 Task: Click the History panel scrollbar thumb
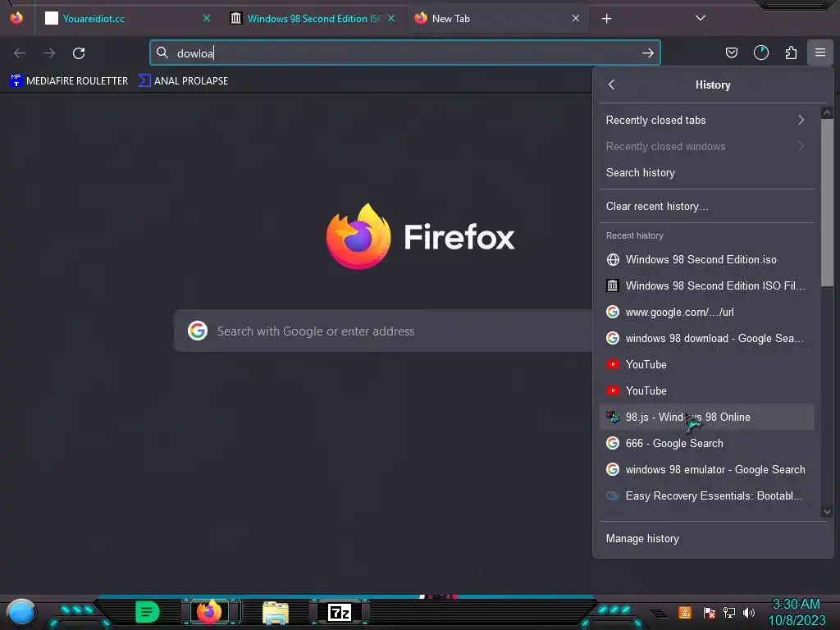coord(827,203)
